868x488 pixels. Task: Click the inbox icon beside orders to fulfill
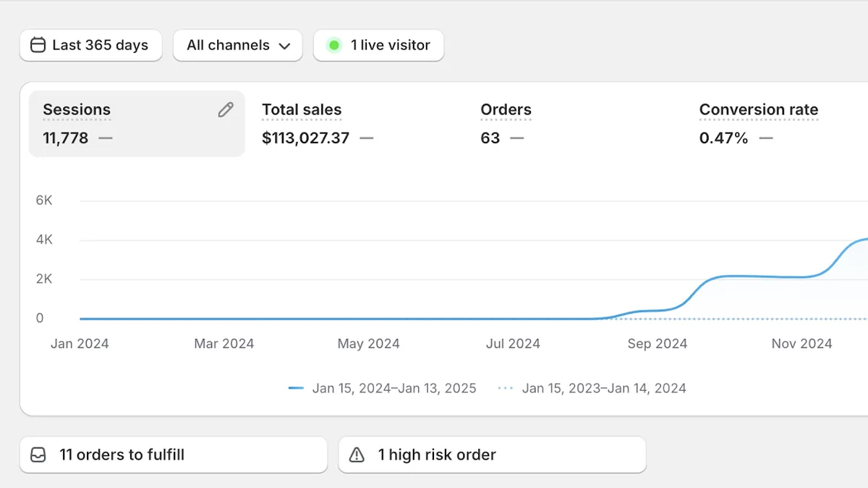point(38,455)
